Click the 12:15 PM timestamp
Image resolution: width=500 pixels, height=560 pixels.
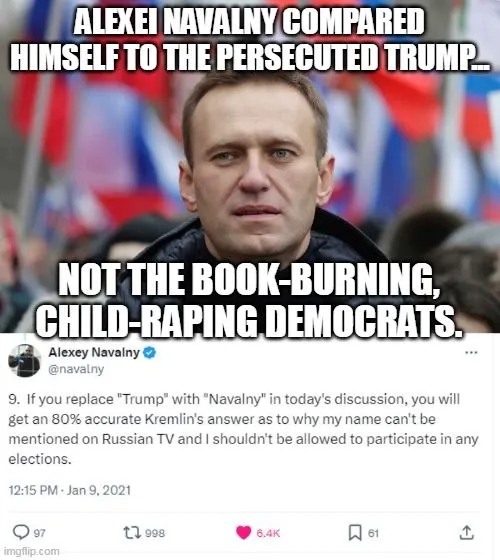(x=33, y=490)
